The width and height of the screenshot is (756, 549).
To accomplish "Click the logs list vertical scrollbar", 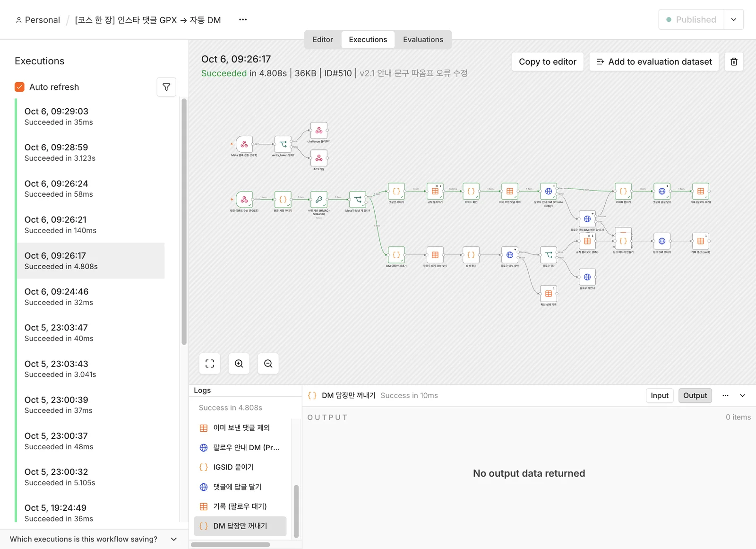I will tap(296, 511).
